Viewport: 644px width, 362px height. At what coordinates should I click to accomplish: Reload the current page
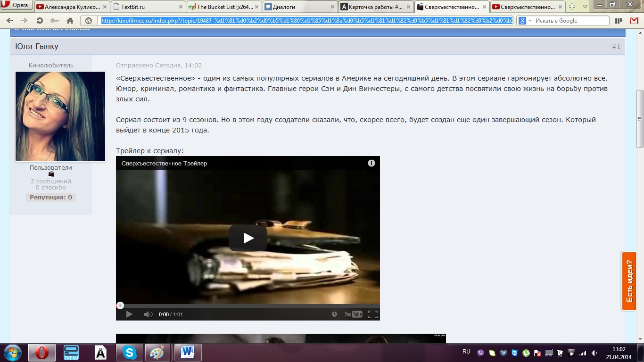click(x=40, y=21)
